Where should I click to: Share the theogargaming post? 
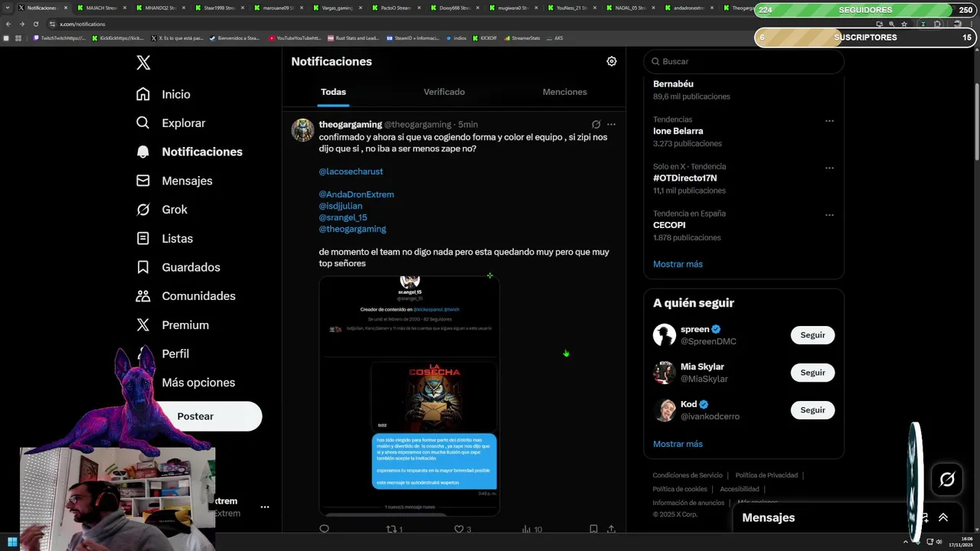(x=611, y=529)
